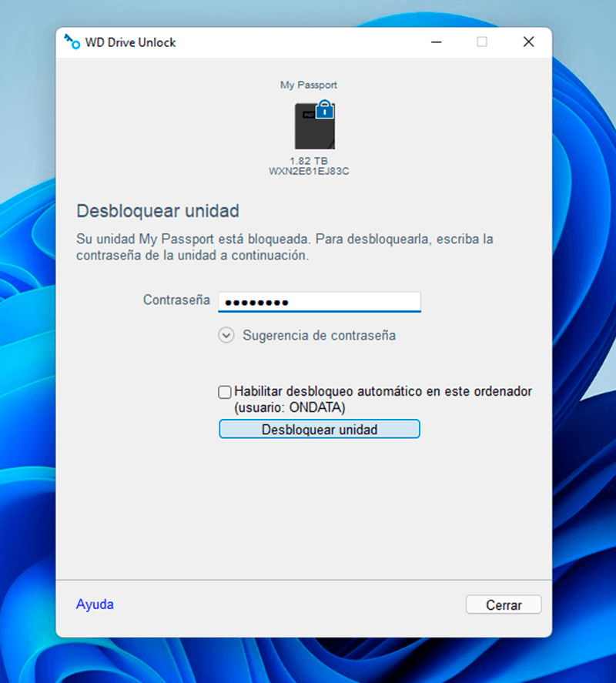
Task: Select the locked My Passport drive icon
Action: (x=314, y=125)
